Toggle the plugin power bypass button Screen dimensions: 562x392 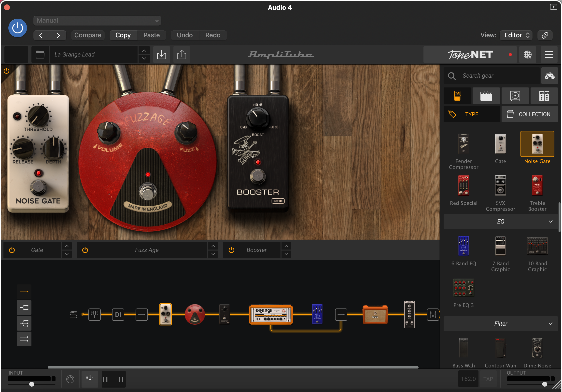pyautogui.click(x=18, y=28)
